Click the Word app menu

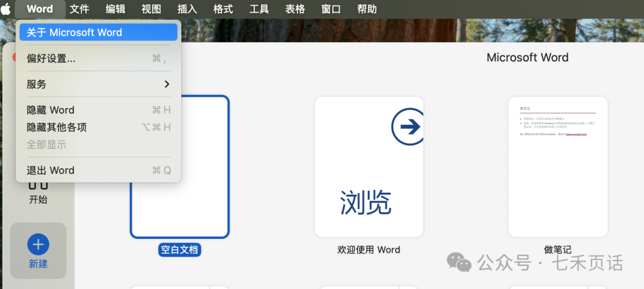click(40, 8)
